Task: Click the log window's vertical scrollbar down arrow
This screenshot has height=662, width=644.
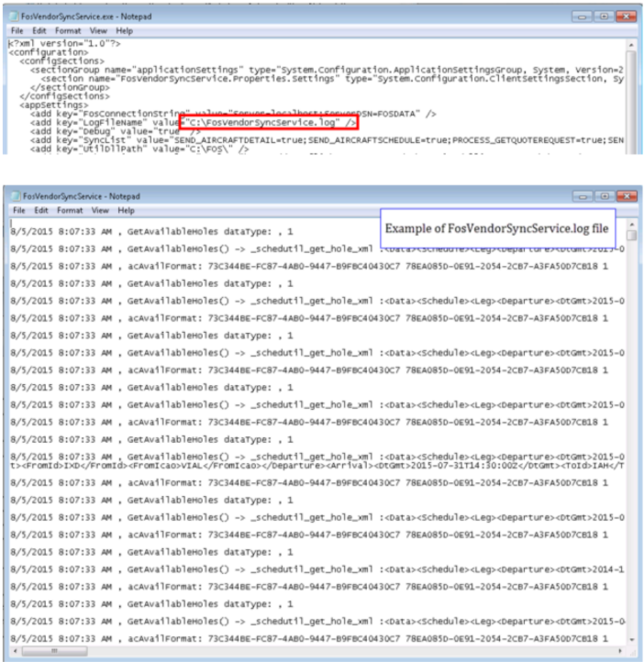Action: point(632,639)
